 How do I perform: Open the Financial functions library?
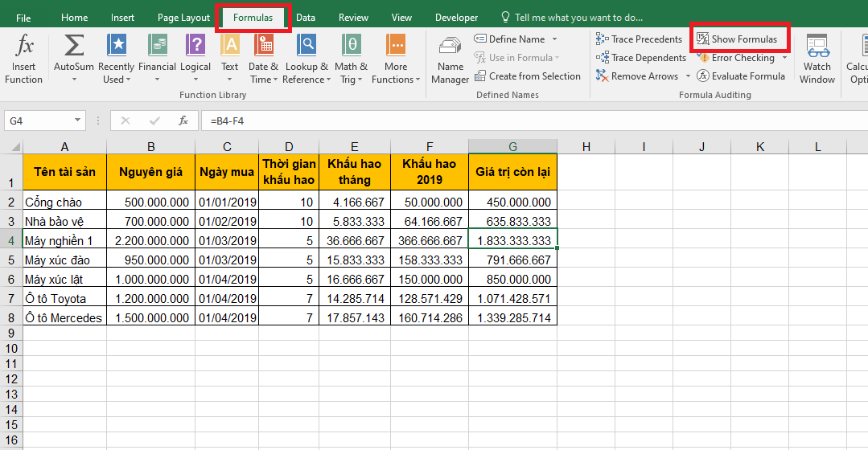click(x=157, y=45)
